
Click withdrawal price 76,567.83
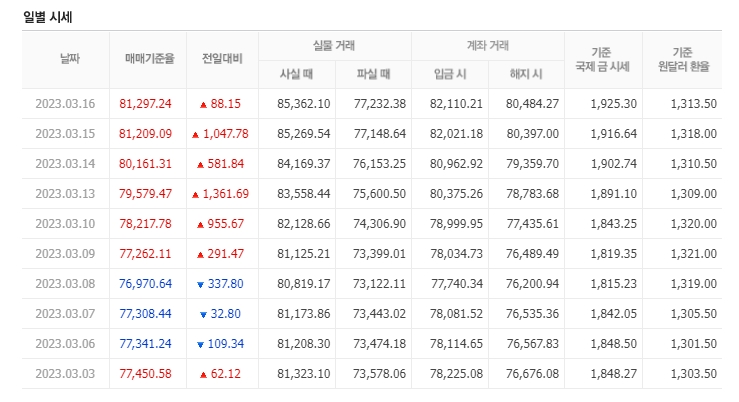click(x=533, y=344)
